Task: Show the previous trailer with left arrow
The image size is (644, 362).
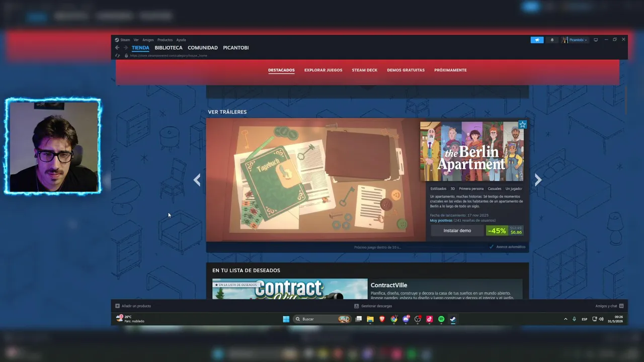Action: (x=197, y=180)
